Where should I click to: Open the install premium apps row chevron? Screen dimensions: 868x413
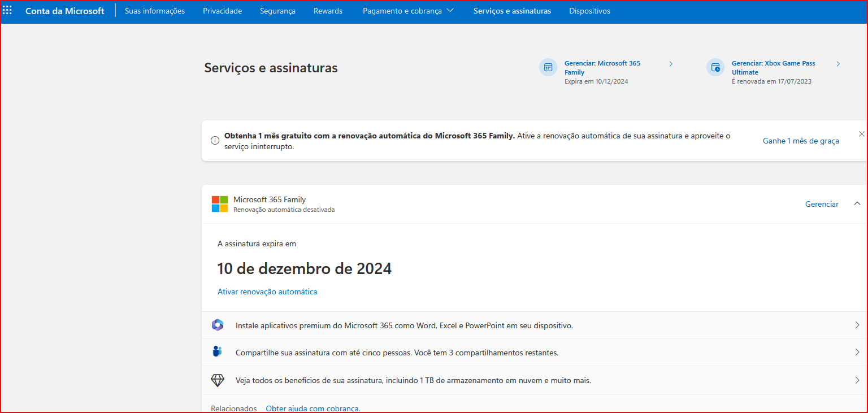pos(857,325)
